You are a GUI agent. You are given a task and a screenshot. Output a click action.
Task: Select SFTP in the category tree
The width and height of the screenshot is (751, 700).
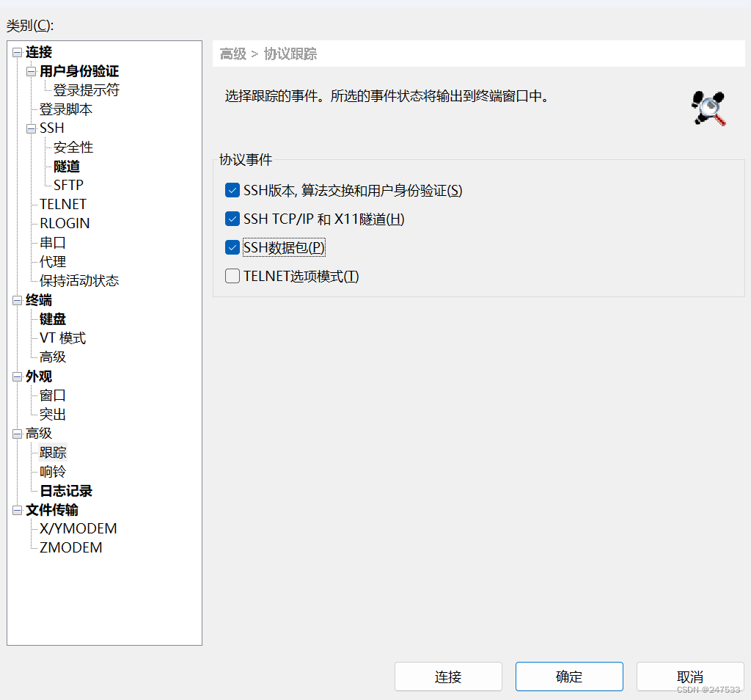67,184
